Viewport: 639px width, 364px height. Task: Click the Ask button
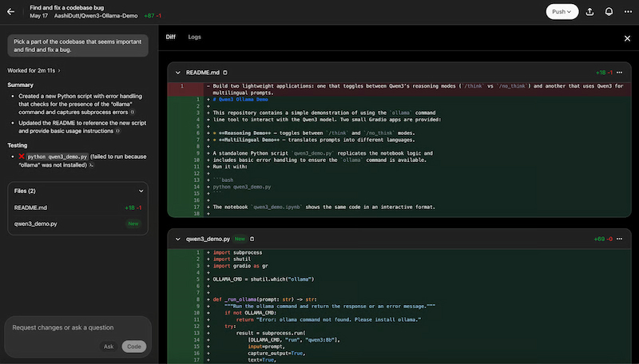(x=109, y=346)
